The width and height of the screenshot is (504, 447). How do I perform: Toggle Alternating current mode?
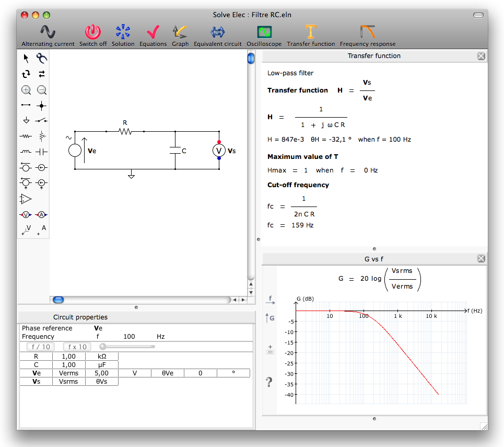(x=48, y=32)
